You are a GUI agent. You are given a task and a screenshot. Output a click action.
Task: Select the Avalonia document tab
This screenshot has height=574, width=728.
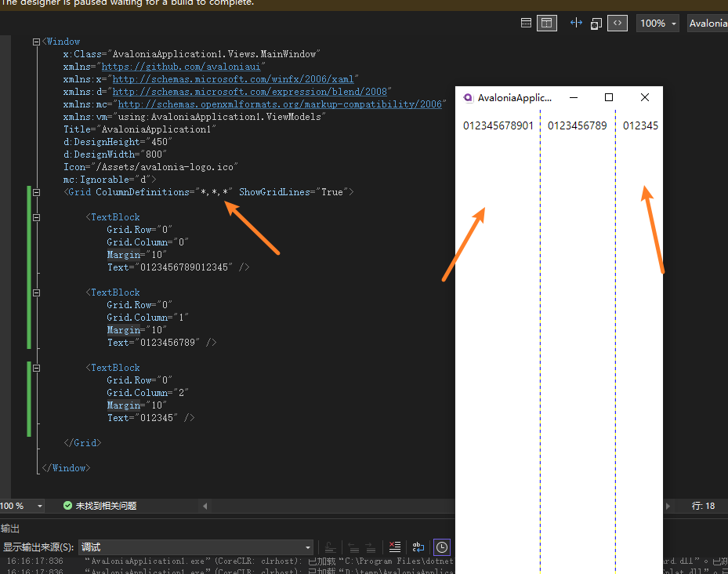coord(707,23)
